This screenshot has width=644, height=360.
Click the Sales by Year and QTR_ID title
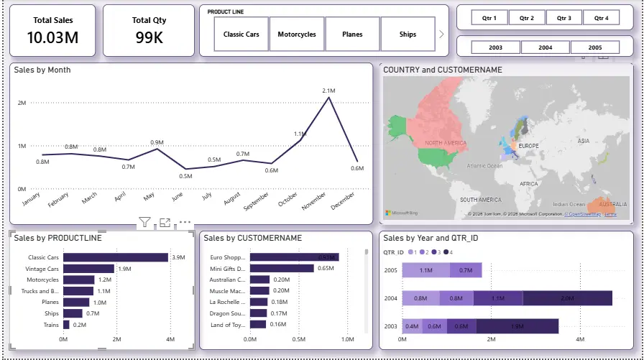click(x=431, y=238)
